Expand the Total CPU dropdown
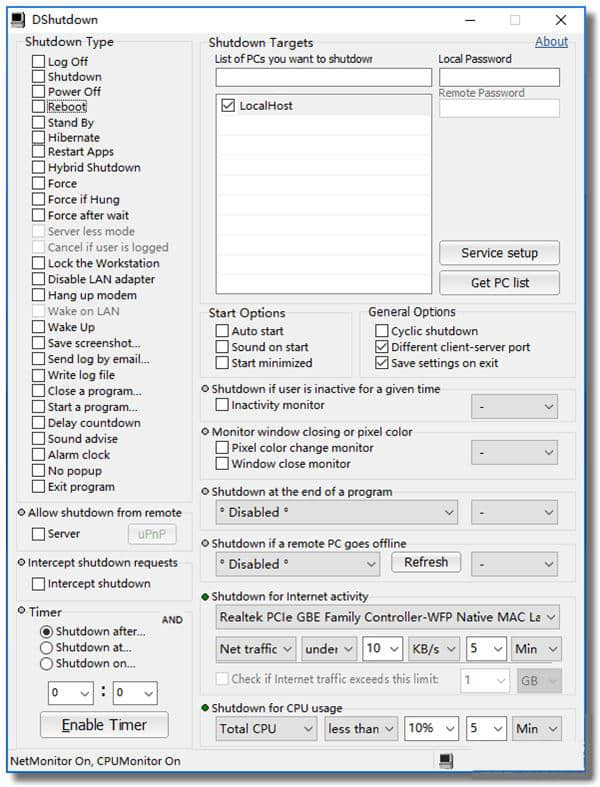Viewport: 600px width, 787px height. pyautogui.click(x=266, y=728)
